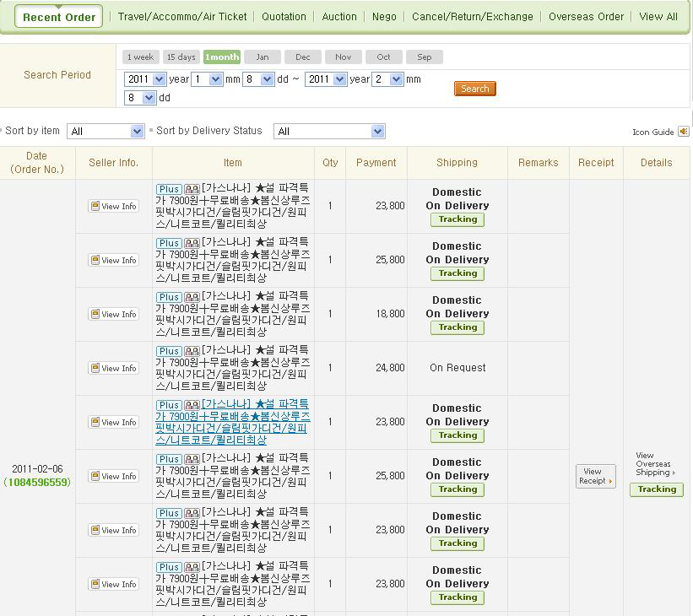Click the Plus badge on the highlighted item
This screenshot has height=616, width=693.
coord(169,405)
